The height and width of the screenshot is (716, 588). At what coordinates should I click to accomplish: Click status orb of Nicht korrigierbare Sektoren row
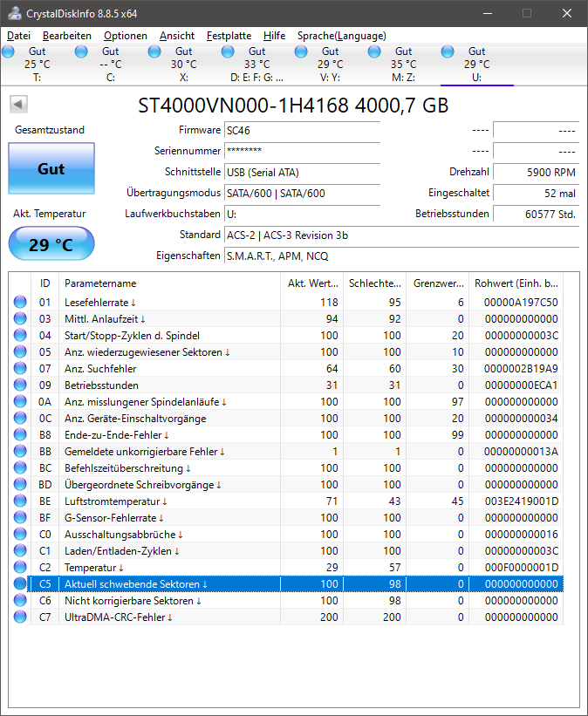point(20,601)
